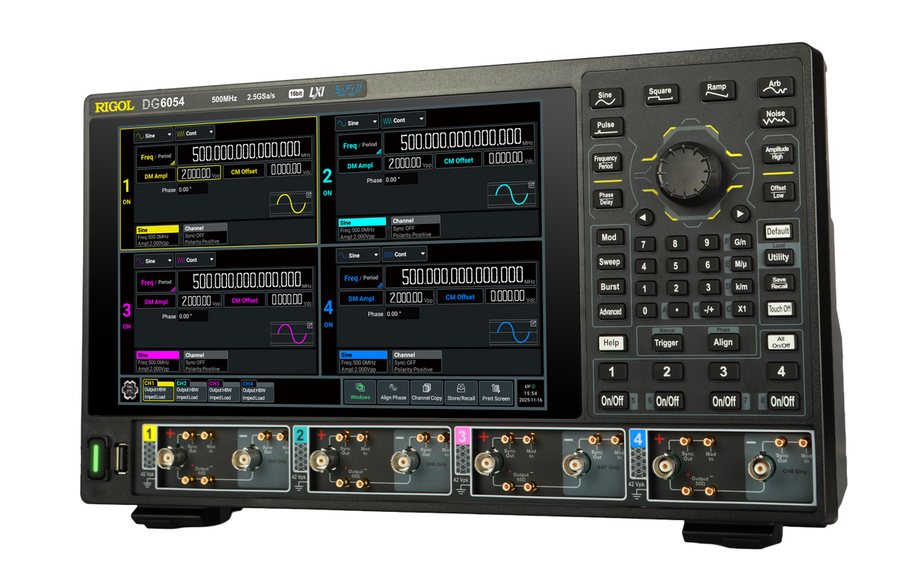Select CH1 tab in bottom bar

point(158,390)
